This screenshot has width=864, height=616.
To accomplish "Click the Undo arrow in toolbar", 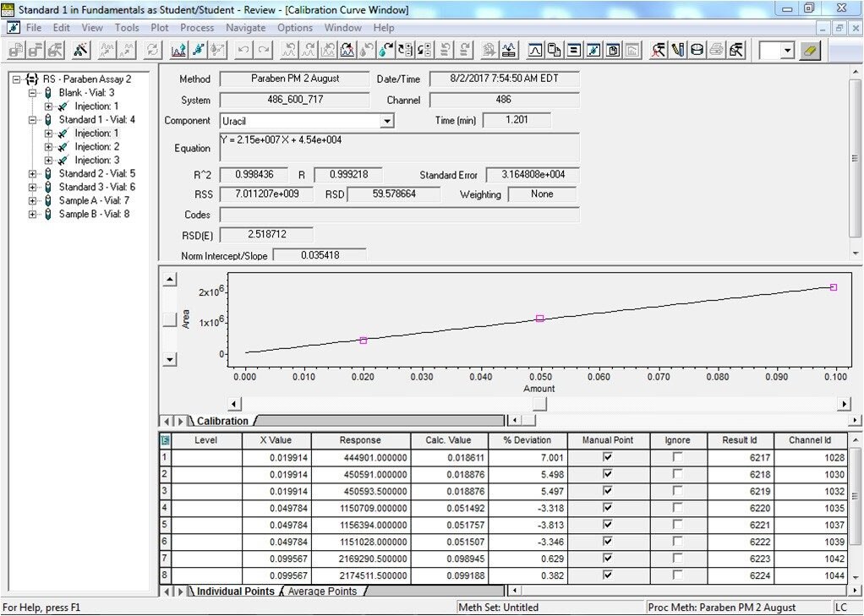I will click(243, 50).
